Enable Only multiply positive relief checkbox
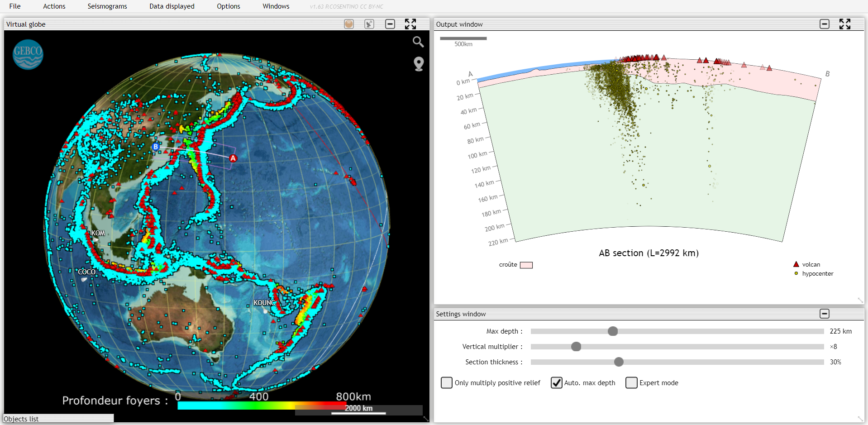The image size is (868, 425). point(447,383)
